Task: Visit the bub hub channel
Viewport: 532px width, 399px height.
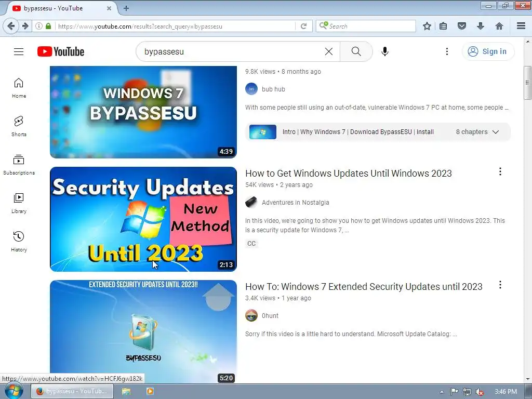Action: [x=273, y=89]
